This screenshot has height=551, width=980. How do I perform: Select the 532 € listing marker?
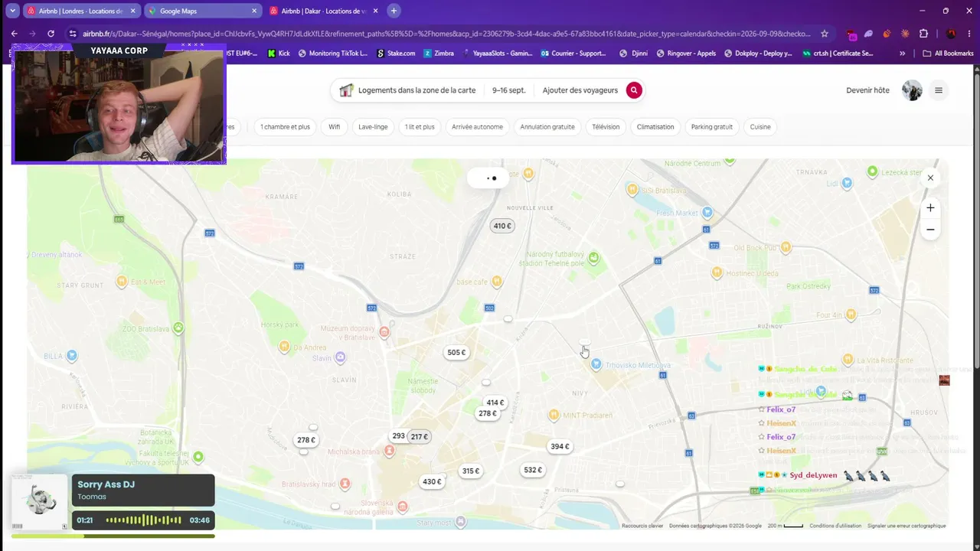pos(533,471)
